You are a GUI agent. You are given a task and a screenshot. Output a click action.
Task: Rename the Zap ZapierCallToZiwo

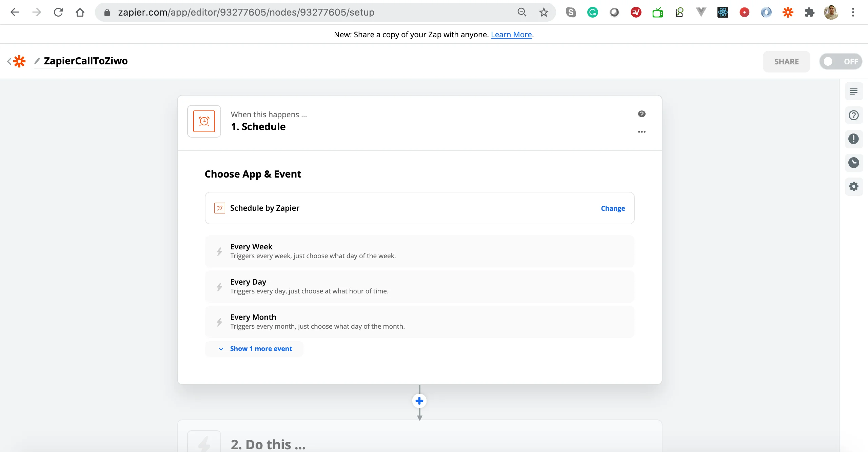tap(86, 61)
